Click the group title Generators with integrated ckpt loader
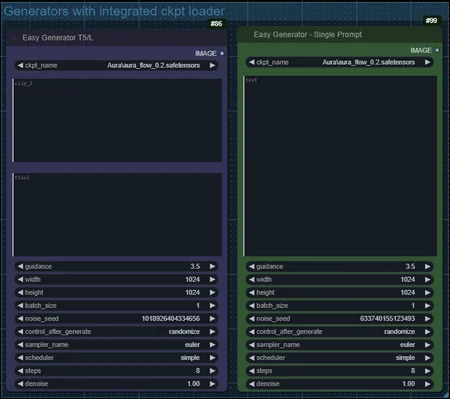Viewport: 450px width, 399px height. (114, 11)
